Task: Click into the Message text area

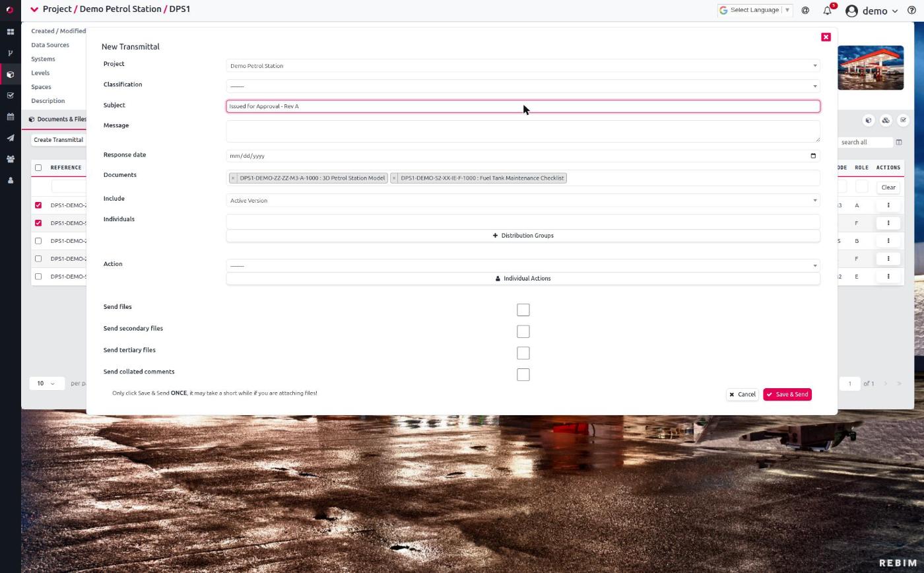Action: coord(523,131)
